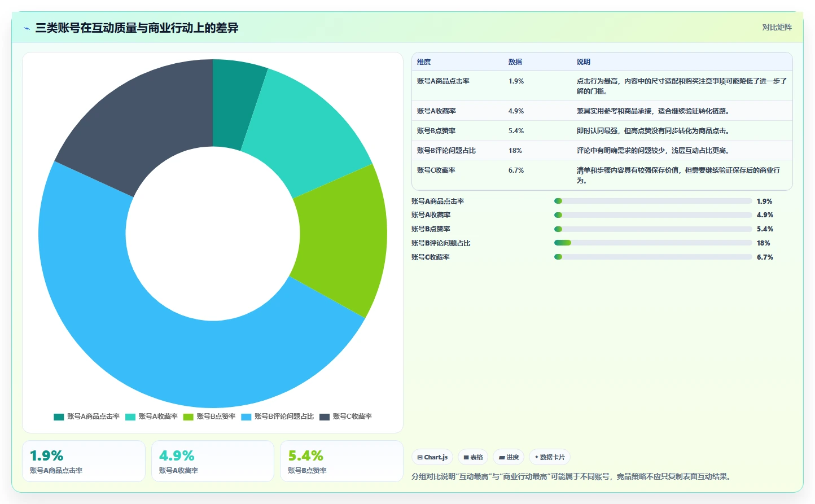Click the 账号A商品点击率 progress bar
Viewport: 815px width, 504px height.
coord(653,201)
